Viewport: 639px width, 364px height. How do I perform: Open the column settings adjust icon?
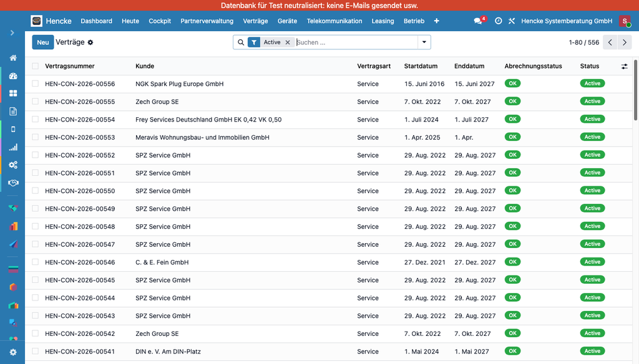click(625, 66)
